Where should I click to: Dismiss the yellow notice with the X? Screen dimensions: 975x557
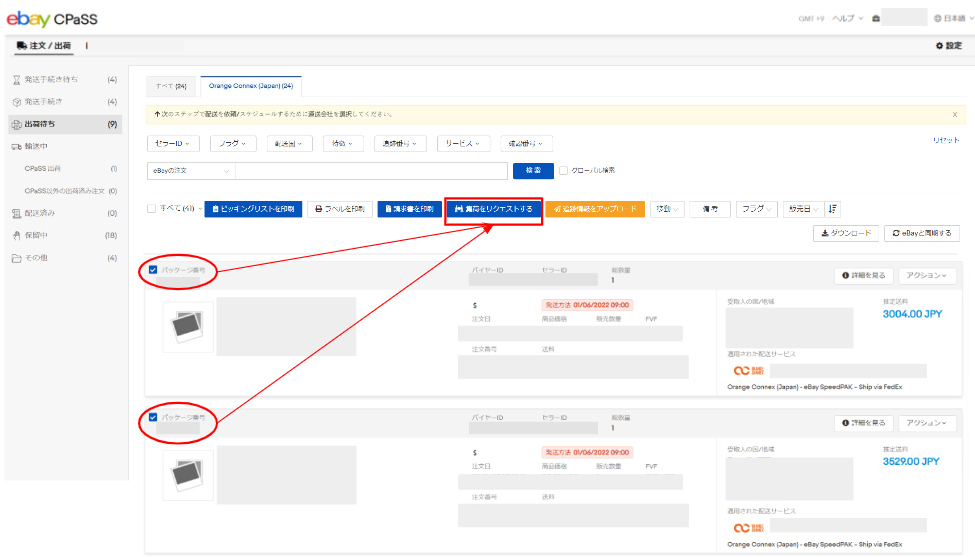pos(954,115)
